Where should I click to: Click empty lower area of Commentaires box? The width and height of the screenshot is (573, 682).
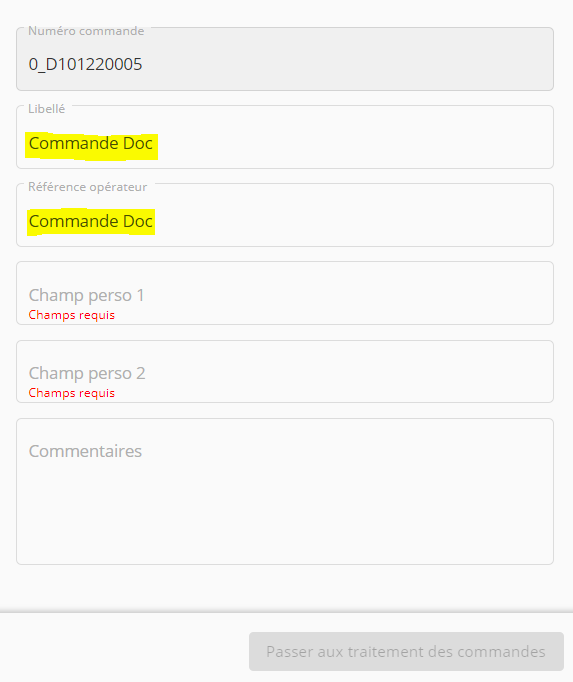click(x=285, y=522)
